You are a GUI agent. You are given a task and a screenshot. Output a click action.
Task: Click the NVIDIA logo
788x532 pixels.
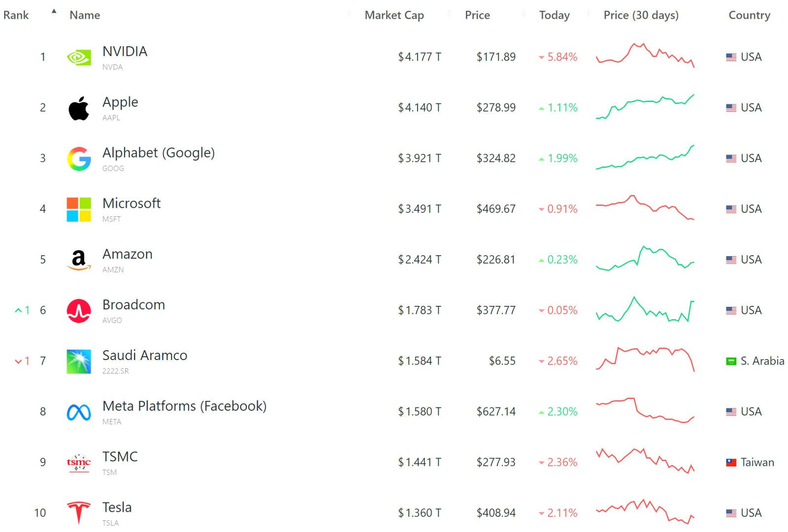click(79, 57)
